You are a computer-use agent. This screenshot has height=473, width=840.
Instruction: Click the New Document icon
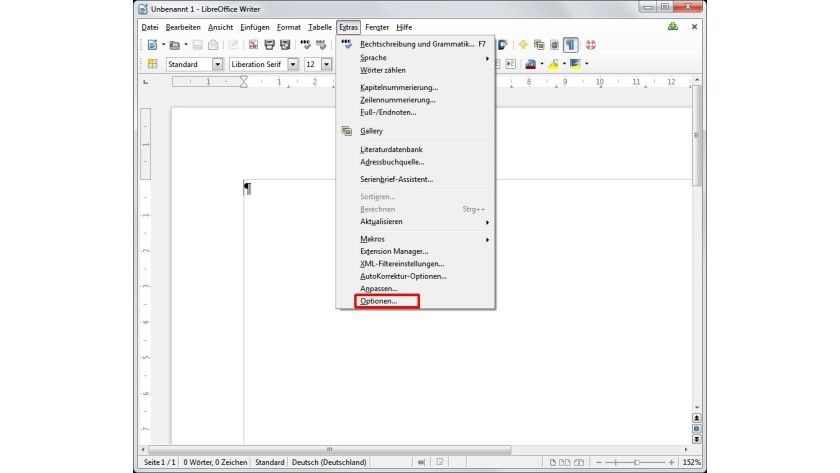[x=152, y=45]
